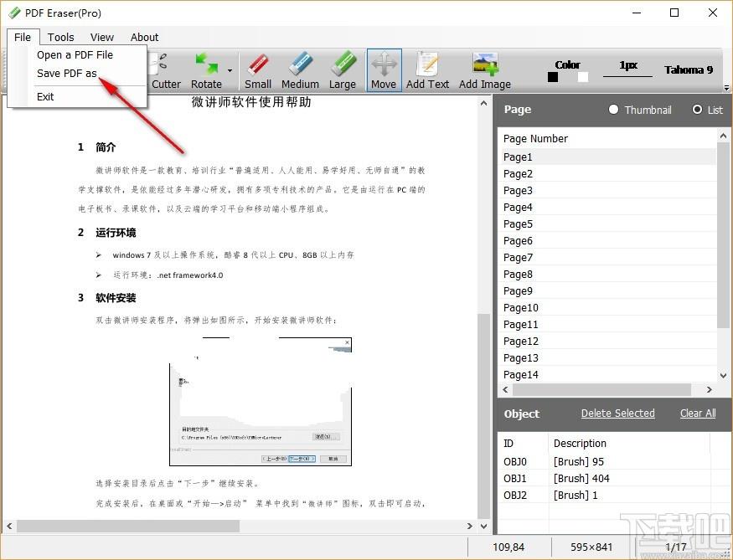
Task: Change the Tahoma 9 font setting
Action: (x=689, y=69)
